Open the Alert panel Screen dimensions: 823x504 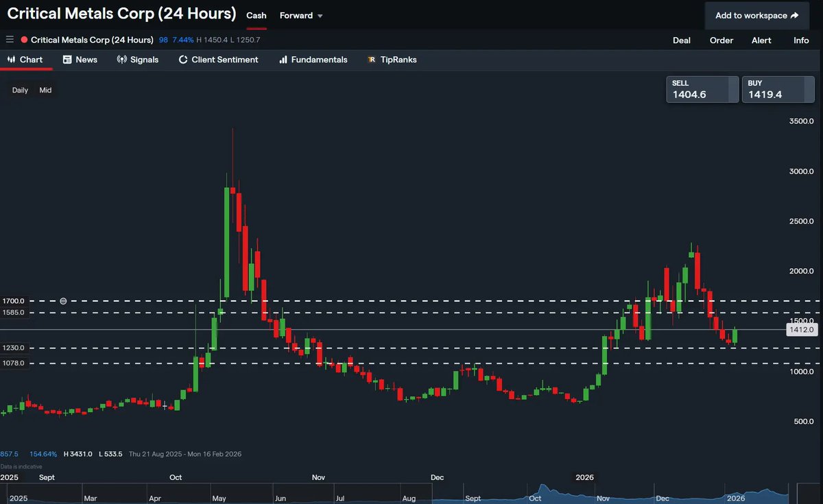(x=761, y=40)
